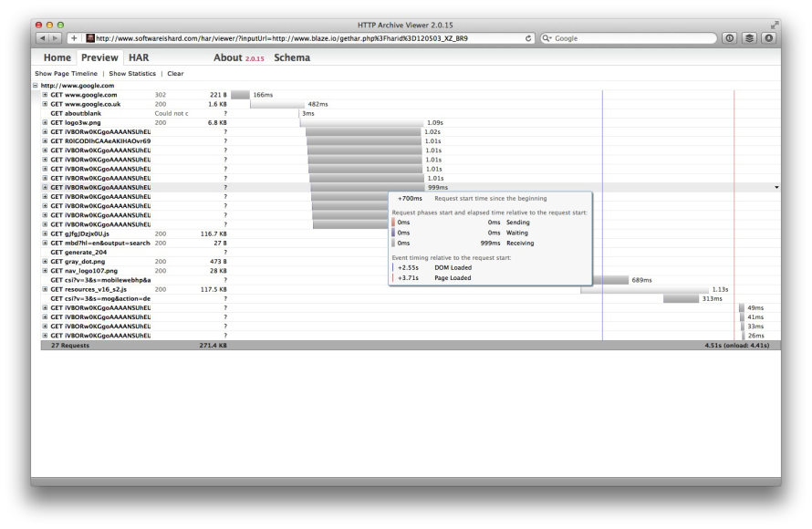Screen dimensions: 812x529
Task: Go forward using the browser forward arrow
Action: point(55,38)
